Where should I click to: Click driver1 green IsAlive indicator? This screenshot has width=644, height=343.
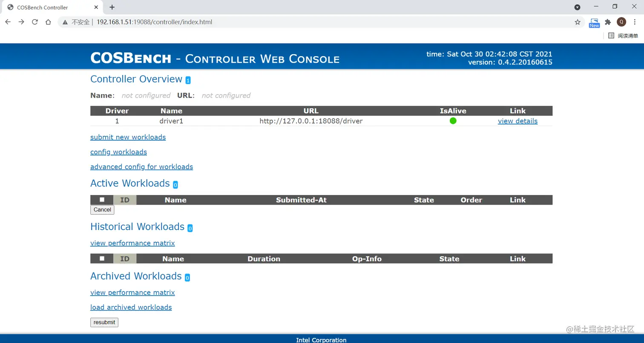(x=453, y=121)
